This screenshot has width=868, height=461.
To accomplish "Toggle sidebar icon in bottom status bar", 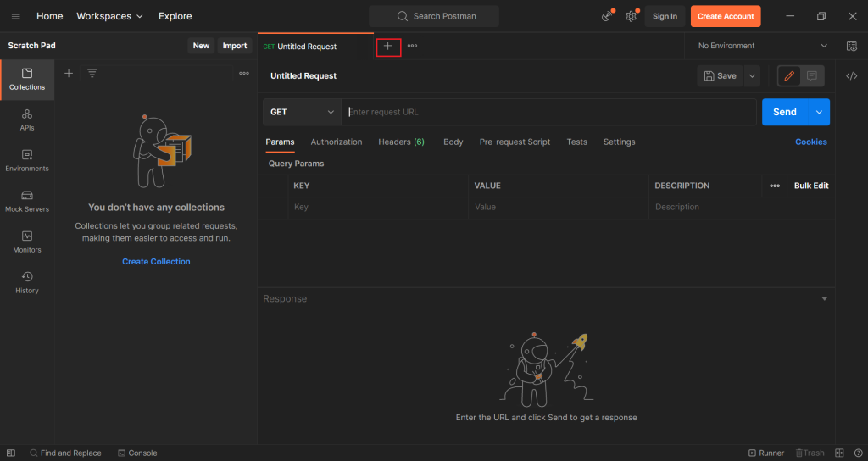I will 11,453.
